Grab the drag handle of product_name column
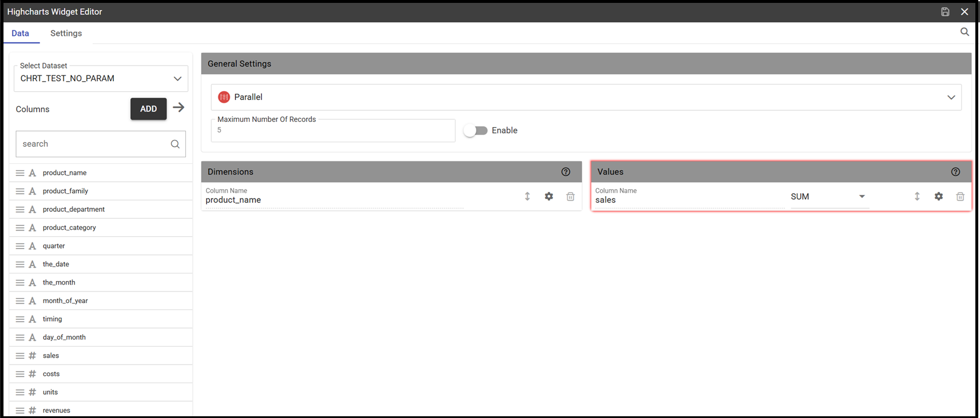 click(x=20, y=173)
